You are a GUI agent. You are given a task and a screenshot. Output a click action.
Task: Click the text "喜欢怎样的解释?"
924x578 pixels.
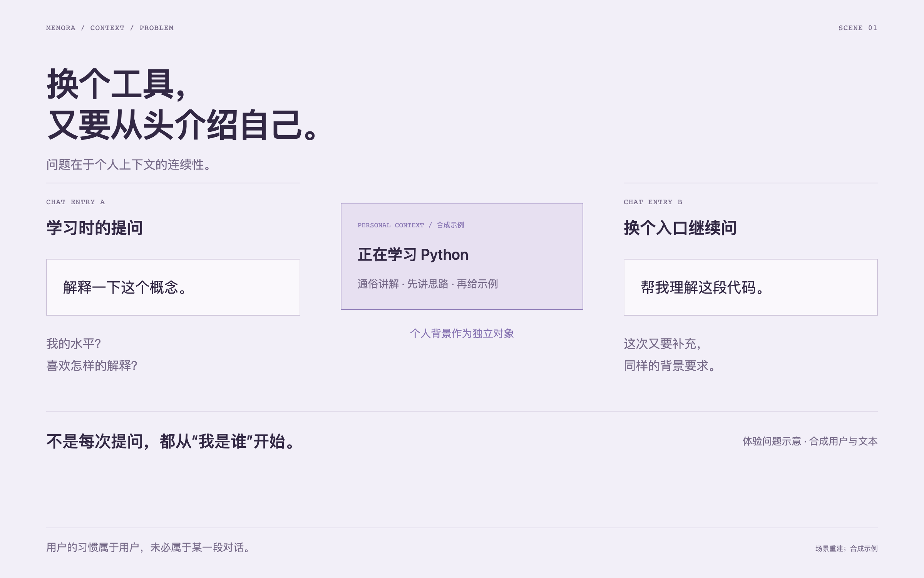point(92,366)
